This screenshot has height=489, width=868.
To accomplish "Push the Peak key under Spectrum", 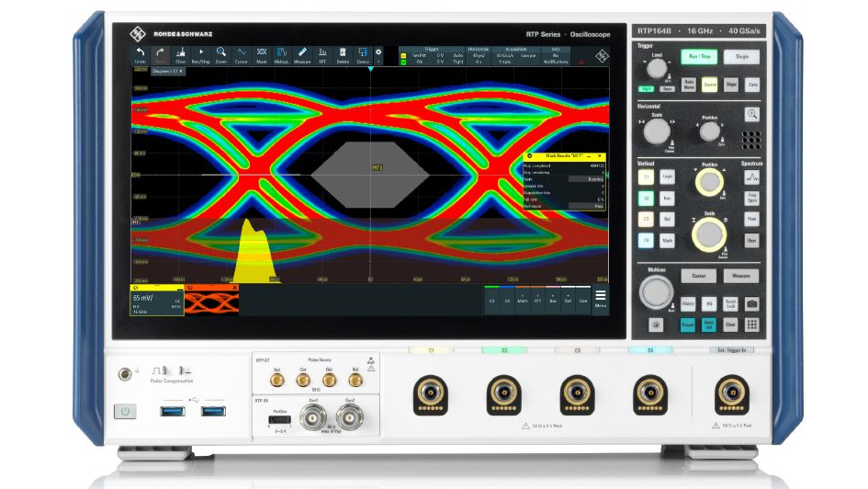I will 751,220.
